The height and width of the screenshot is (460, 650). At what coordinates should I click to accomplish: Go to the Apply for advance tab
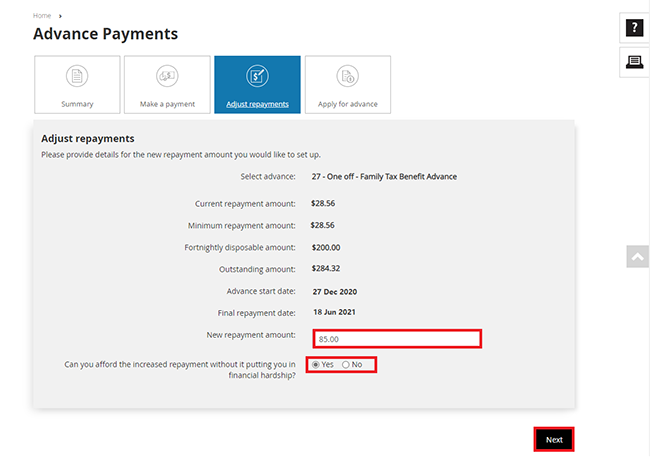pos(348,85)
